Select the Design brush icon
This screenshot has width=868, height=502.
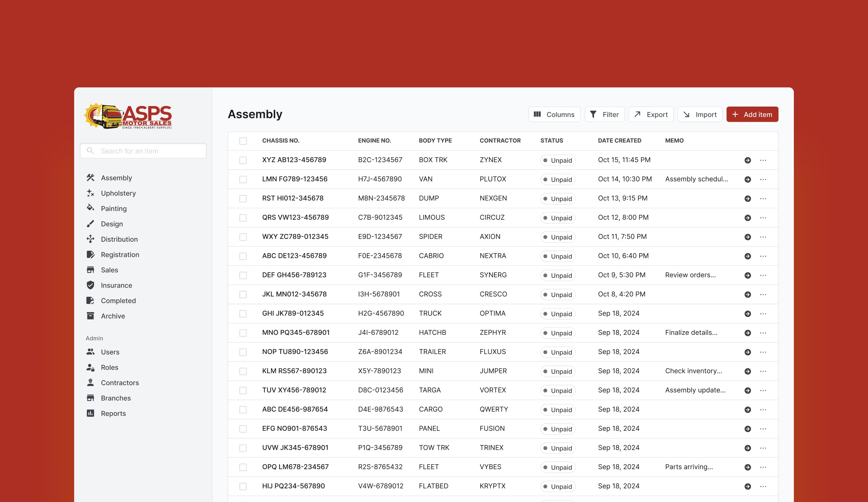pyautogui.click(x=90, y=224)
